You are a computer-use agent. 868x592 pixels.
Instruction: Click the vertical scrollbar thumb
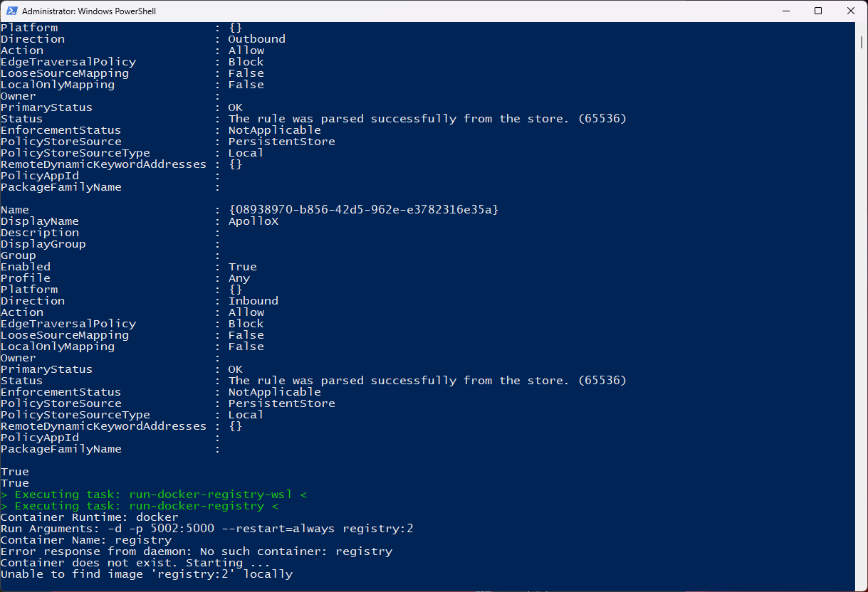click(x=862, y=43)
